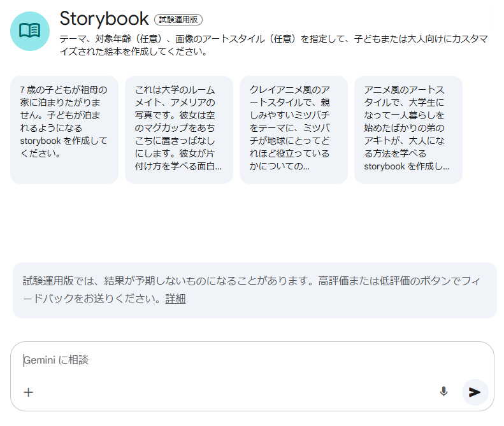Click the Storybook title heading
The image size is (504, 426).
click(x=104, y=18)
